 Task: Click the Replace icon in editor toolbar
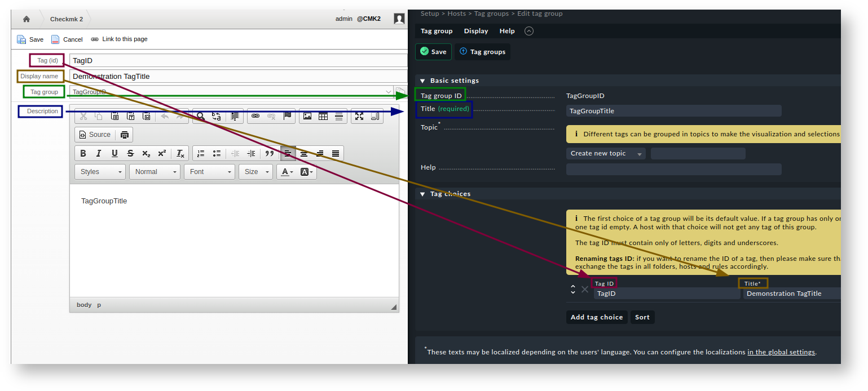click(217, 116)
